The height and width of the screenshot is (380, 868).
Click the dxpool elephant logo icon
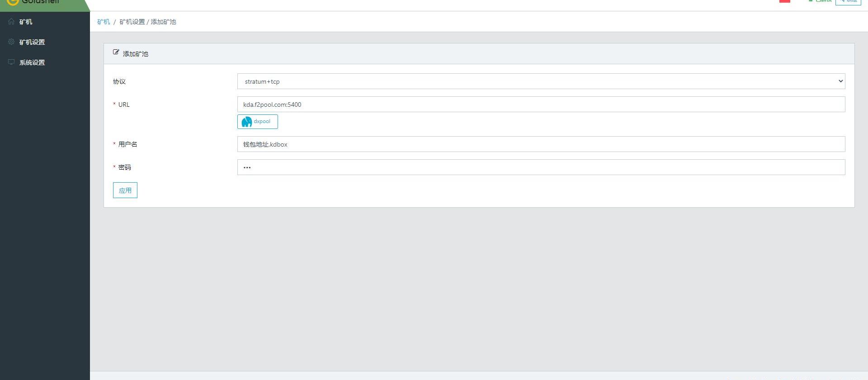247,122
